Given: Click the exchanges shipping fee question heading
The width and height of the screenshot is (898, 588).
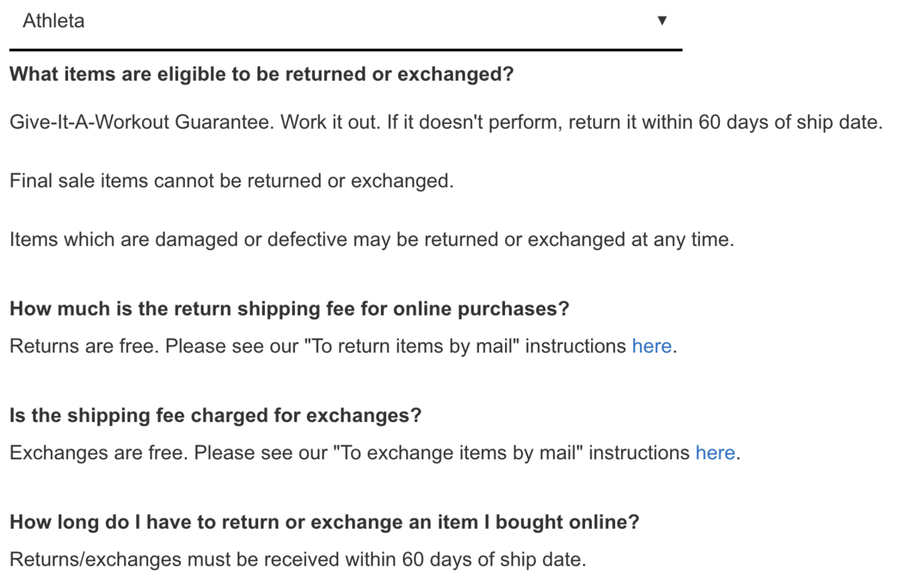Looking at the screenshot, I should 216,415.
